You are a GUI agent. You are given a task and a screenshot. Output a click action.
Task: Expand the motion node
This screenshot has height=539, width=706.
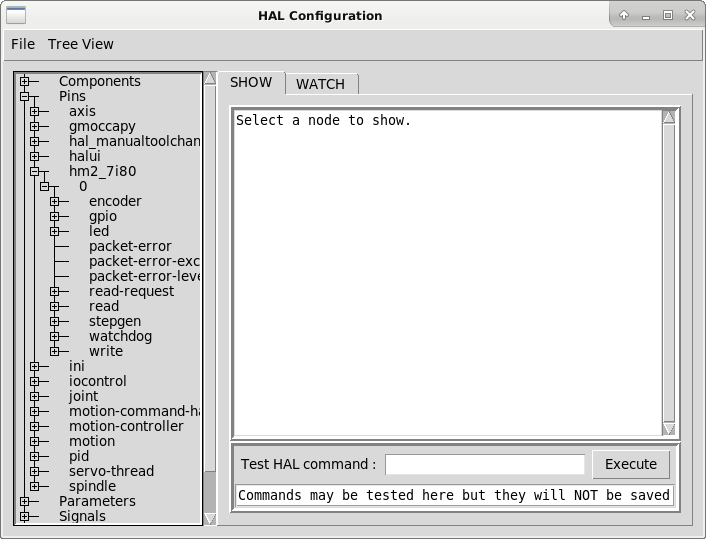coord(35,441)
